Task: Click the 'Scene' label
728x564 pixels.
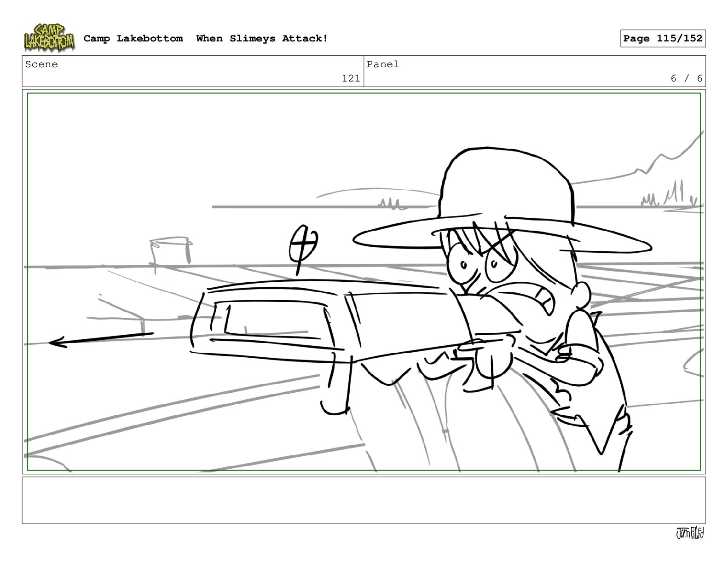Action: coord(41,64)
